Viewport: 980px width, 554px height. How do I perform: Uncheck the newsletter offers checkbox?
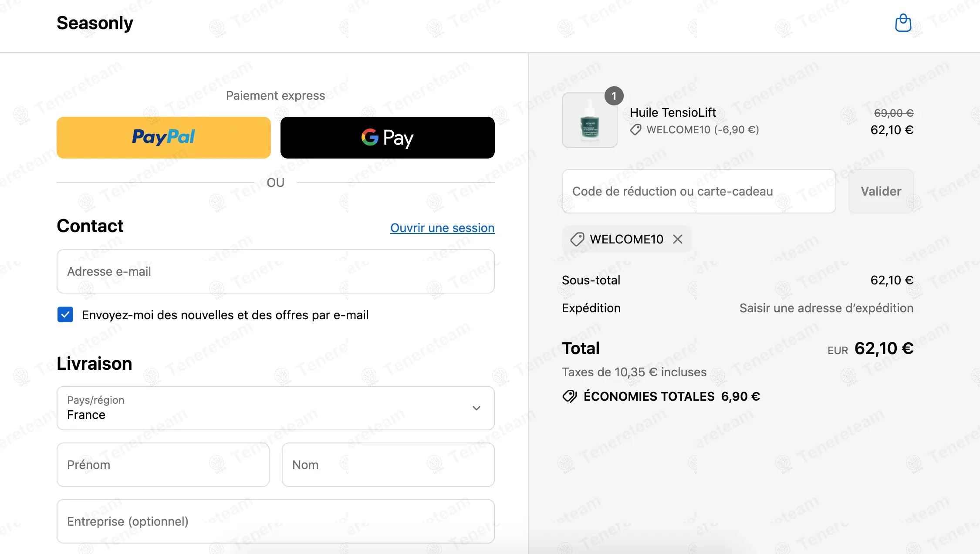65,314
